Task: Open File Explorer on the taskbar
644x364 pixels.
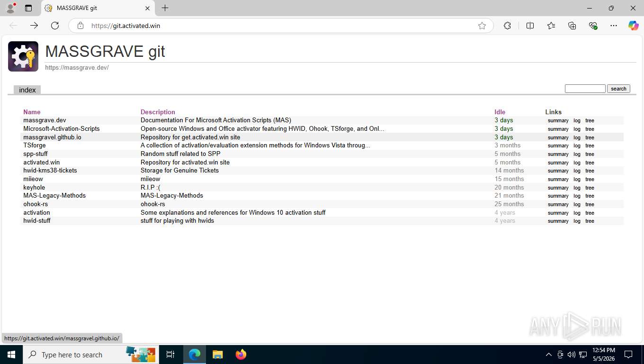Action: coord(217,355)
